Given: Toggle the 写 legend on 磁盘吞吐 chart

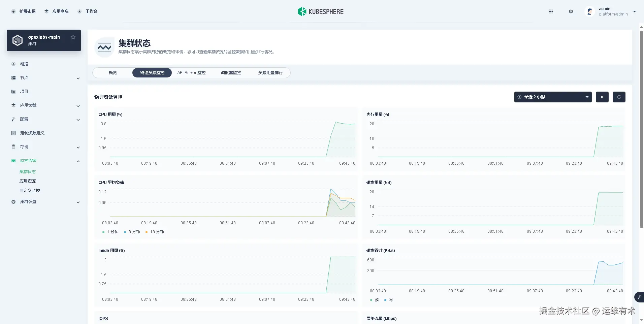Looking at the screenshot, I should tap(389, 300).
